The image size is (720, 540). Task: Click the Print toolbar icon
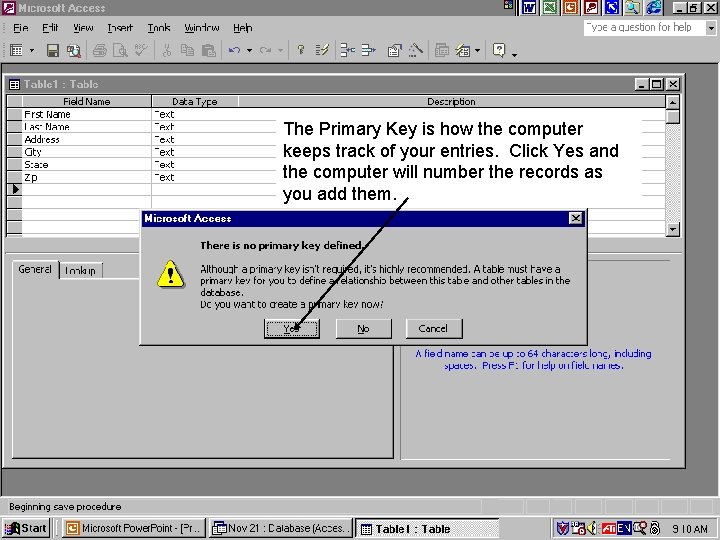99,50
